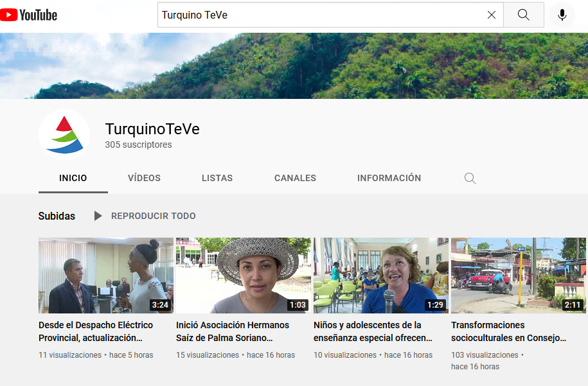This screenshot has width=588, height=386.
Task: Click the YouTube logo
Action: click(x=28, y=15)
